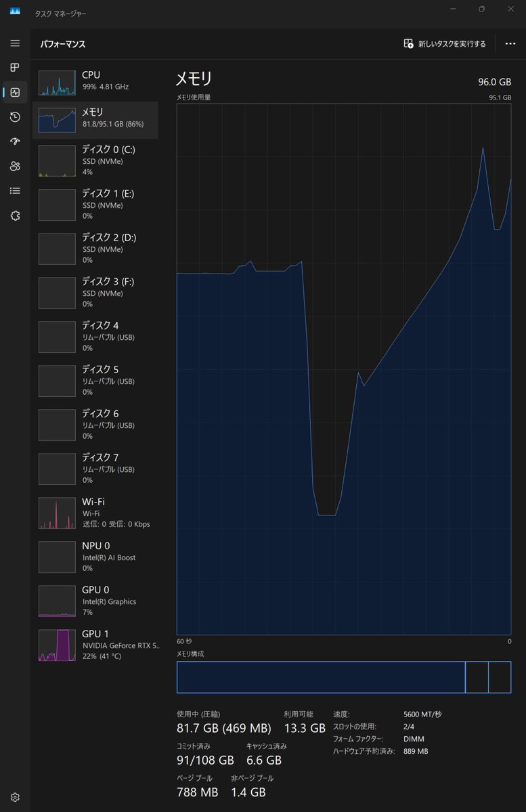This screenshot has height=812, width=526.
Task: Select ディスク 6 removable USB item
Action: pyautogui.click(x=95, y=425)
